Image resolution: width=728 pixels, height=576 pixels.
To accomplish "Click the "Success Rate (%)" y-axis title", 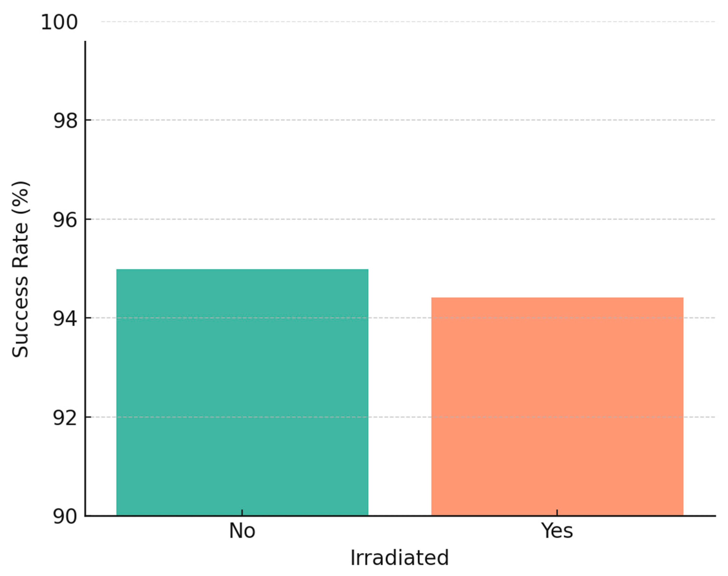I will click(20, 269).
